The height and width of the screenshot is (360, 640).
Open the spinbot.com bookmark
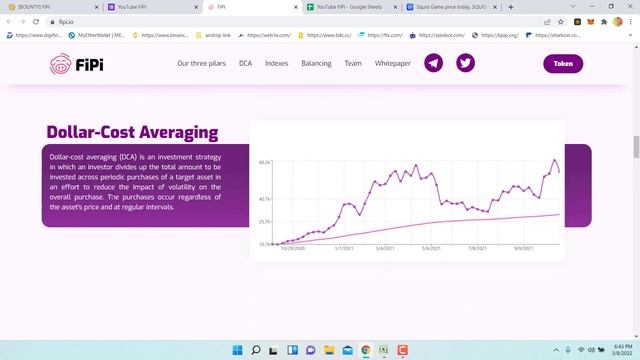point(437,36)
